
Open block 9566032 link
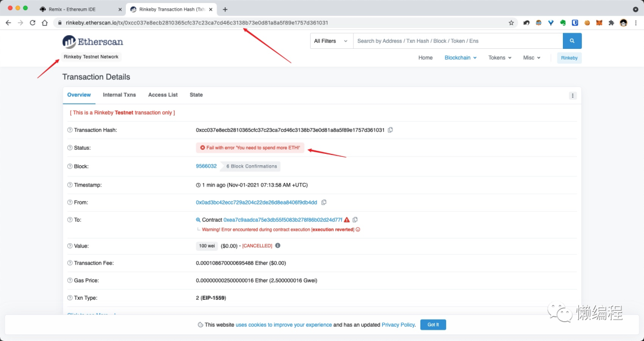point(206,166)
